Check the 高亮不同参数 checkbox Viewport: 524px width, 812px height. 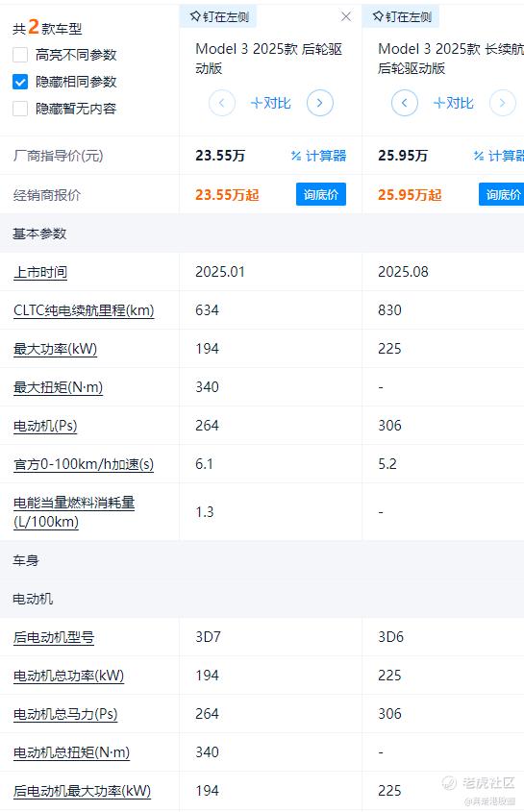20,55
